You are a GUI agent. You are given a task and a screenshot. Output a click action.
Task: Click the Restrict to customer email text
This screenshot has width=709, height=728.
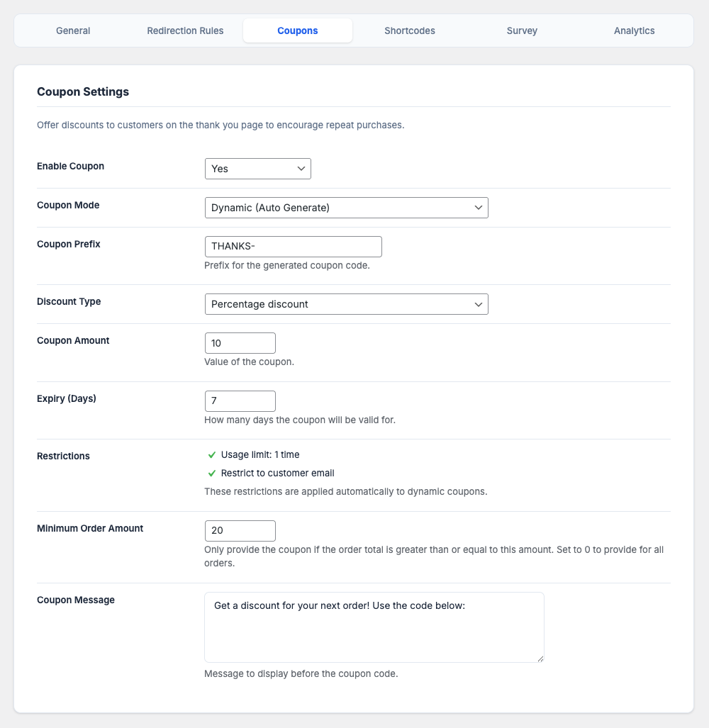tap(277, 474)
